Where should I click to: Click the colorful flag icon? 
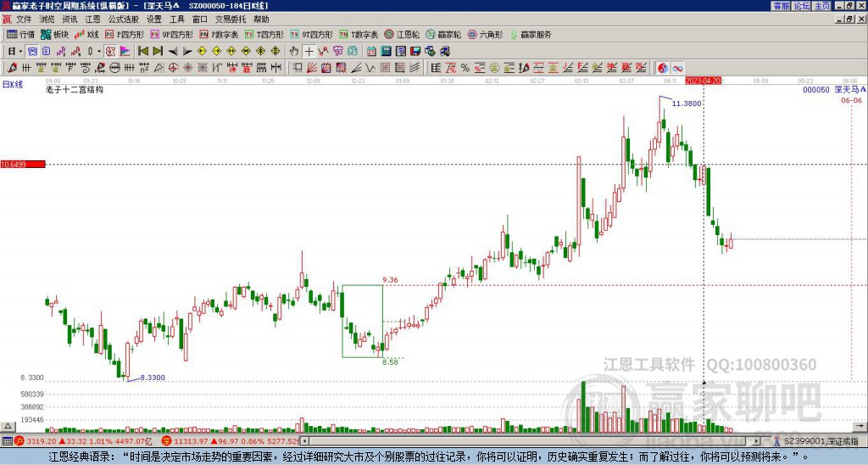point(125,52)
